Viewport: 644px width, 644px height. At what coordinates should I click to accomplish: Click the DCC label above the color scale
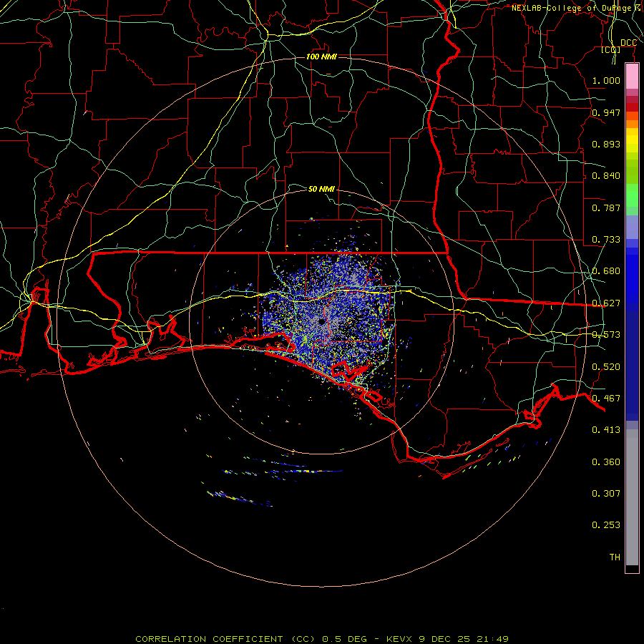tap(628, 43)
